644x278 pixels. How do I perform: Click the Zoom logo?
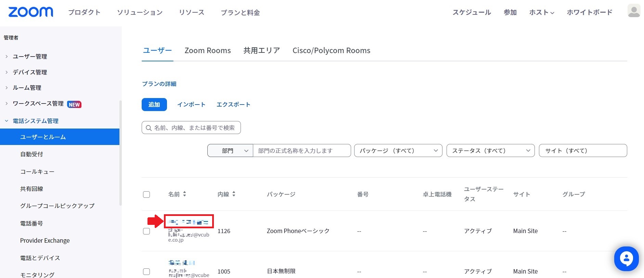click(x=31, y=12)
